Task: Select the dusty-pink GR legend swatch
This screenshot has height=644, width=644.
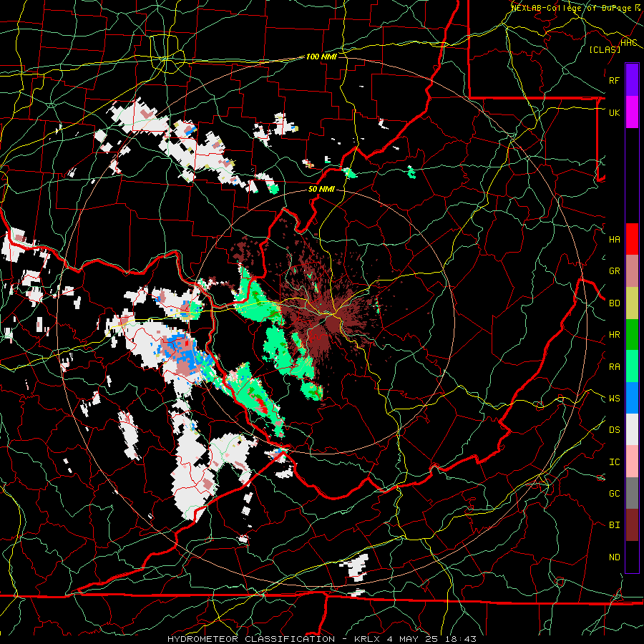Action: tap(632, 270)
